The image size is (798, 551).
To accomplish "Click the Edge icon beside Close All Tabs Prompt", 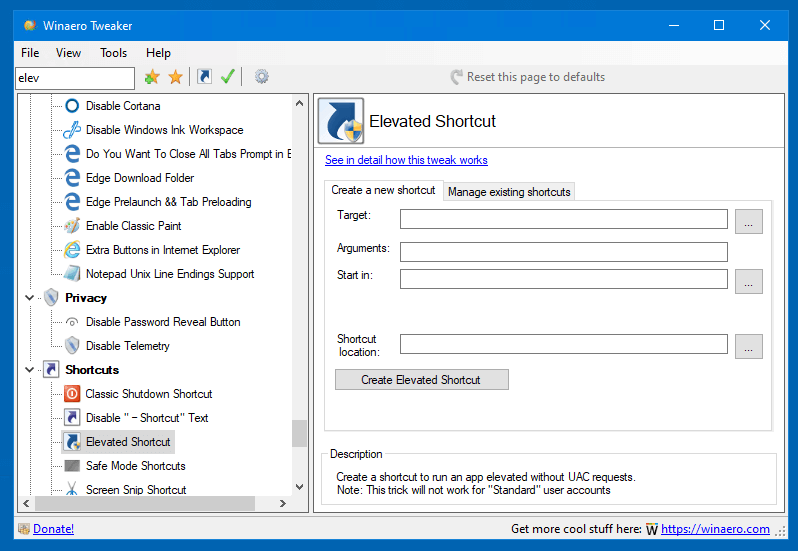I will pyautogui.click(x=72, y=154).
